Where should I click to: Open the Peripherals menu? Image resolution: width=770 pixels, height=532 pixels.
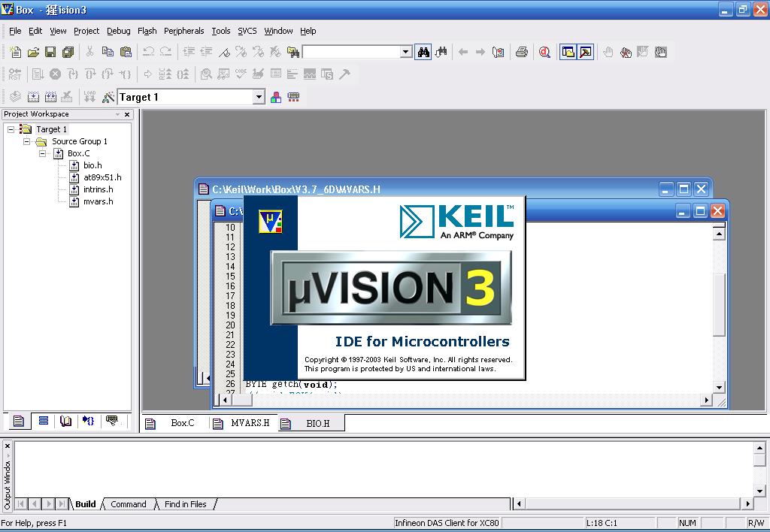point(183,31)
